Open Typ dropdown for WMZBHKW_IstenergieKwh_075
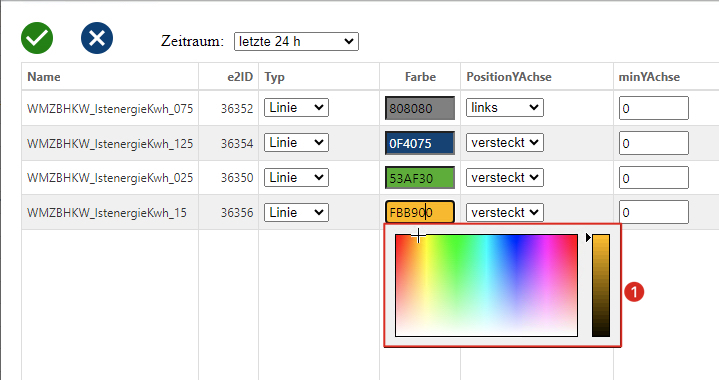This screenshot has height=380, width=719. coord(296,108)
